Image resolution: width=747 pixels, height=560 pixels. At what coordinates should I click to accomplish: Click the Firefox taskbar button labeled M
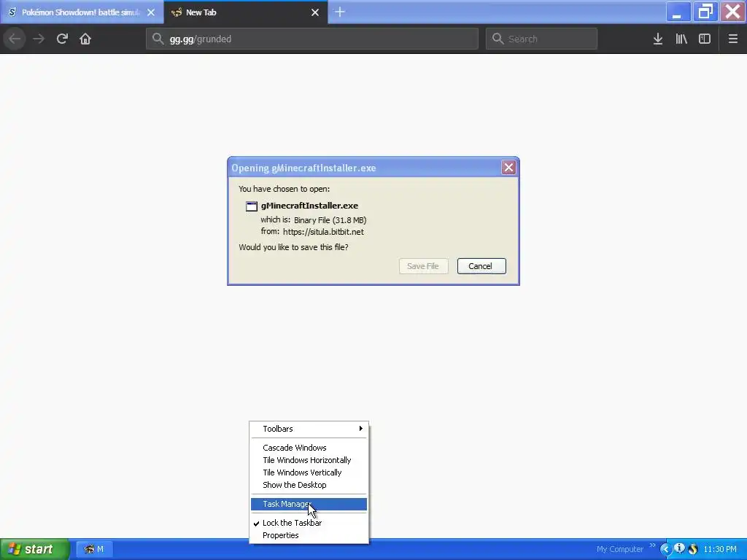coord(94,549)
